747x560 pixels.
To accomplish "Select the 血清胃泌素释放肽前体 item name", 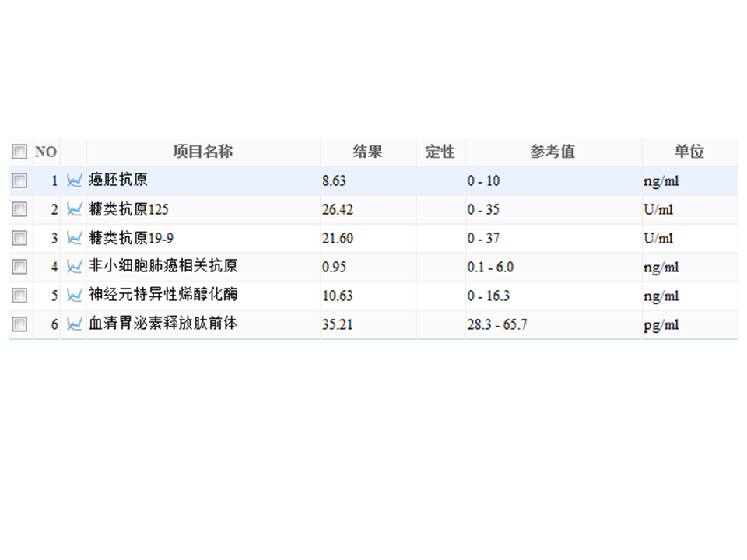I will [x=163, y=324].
